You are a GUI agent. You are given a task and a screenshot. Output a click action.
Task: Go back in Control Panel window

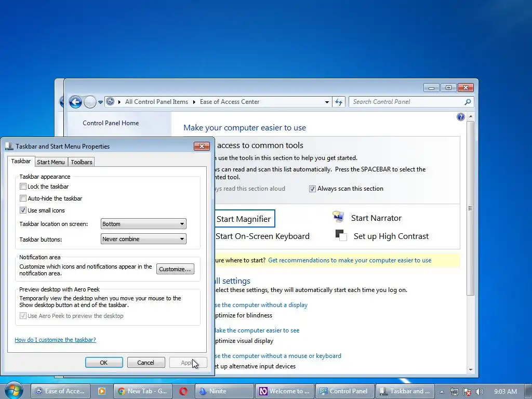pos(75,102)
